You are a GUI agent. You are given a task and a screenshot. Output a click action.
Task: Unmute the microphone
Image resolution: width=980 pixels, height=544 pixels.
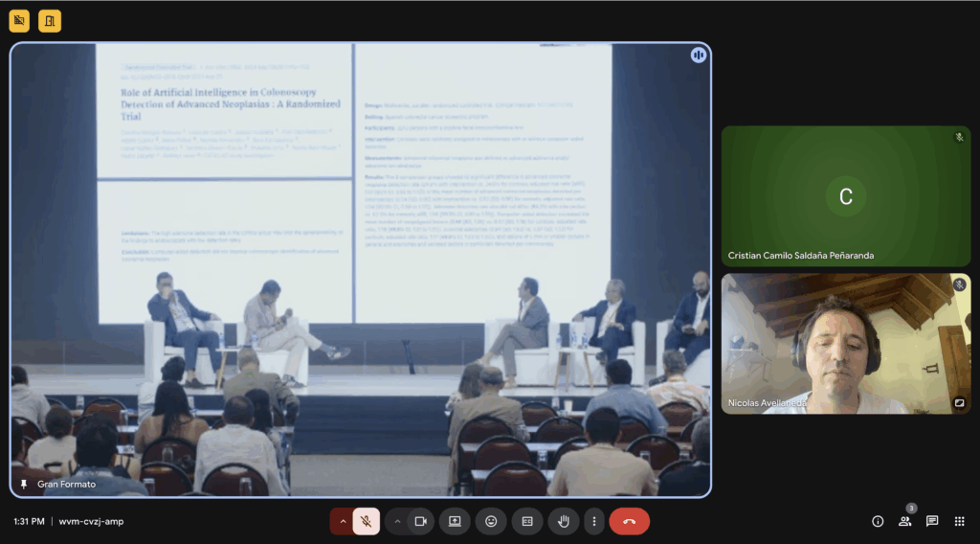click(366, 521)
